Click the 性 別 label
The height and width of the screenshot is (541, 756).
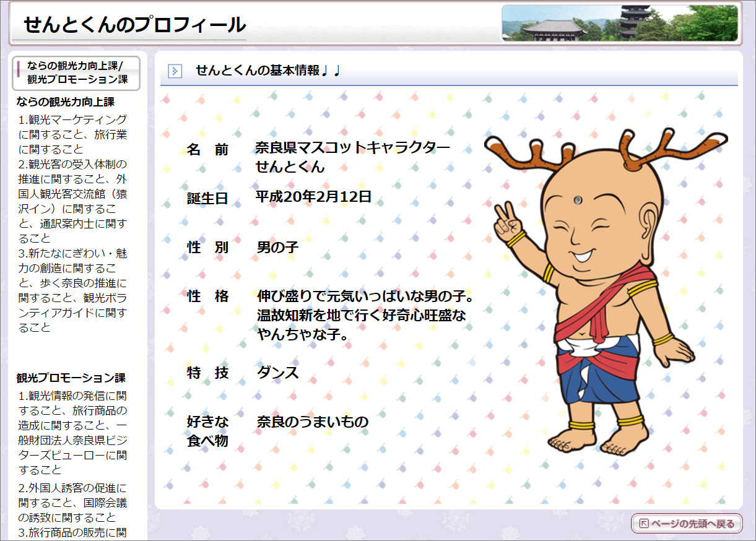pyautogui.click(x=207, y=248)
